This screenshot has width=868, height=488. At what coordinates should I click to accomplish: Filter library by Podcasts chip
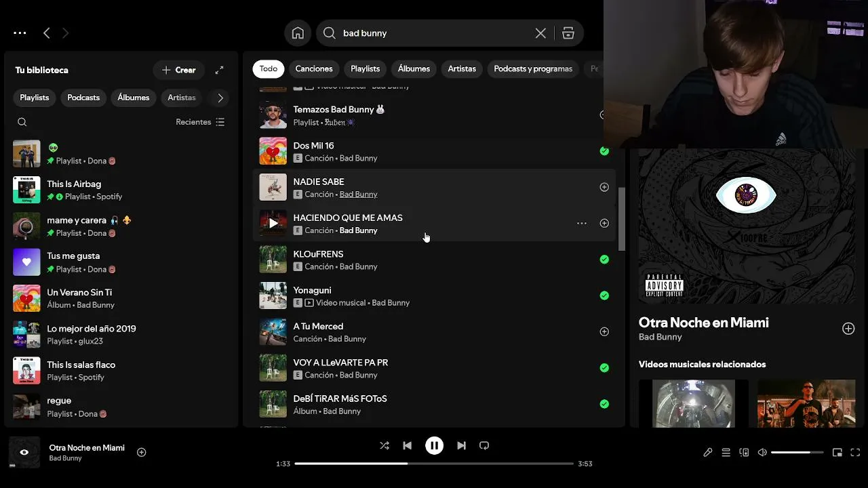coord(83,98)
